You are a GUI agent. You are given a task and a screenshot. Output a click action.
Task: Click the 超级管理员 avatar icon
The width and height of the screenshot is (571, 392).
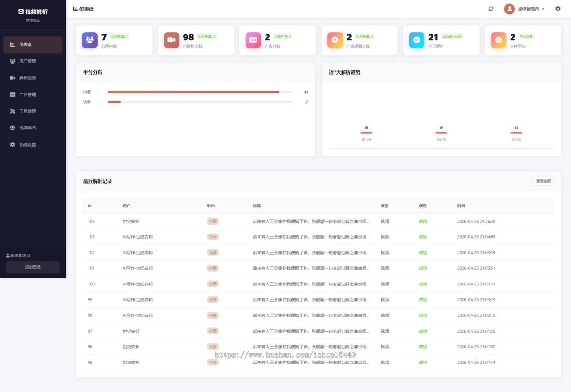(510, 9)
